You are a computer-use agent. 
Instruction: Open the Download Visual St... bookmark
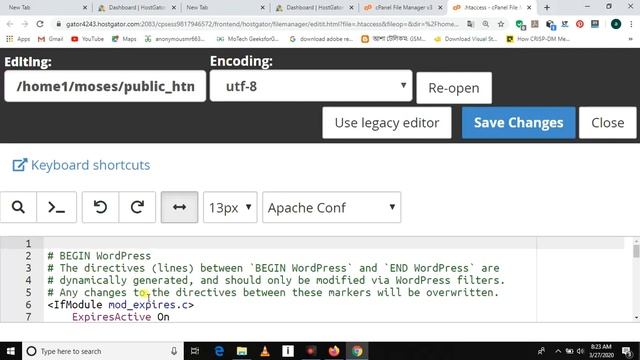pyautogui.click(x=466, y=39)
